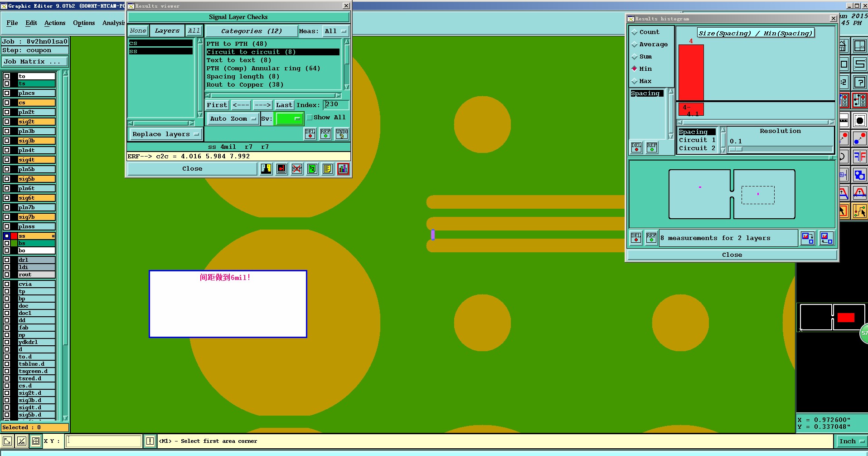Viewport: 868px width, 456px height.
Task: Click histogram export icon with down arrow
Action: (808, 238)
